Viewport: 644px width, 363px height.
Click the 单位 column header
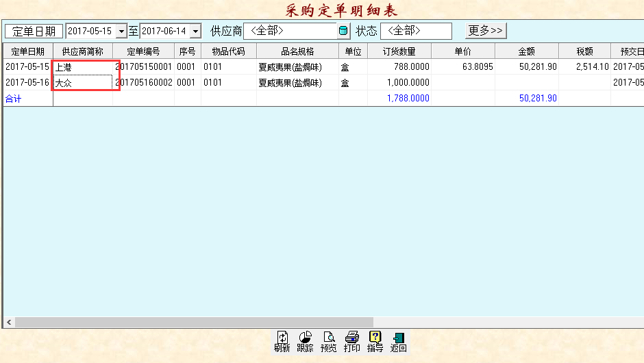(354, 51)
